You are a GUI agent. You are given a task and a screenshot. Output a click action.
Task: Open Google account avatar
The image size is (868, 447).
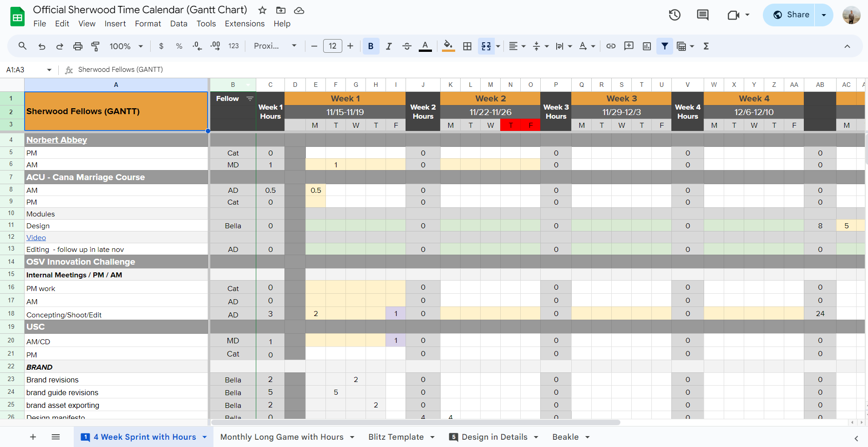point(851,15)
